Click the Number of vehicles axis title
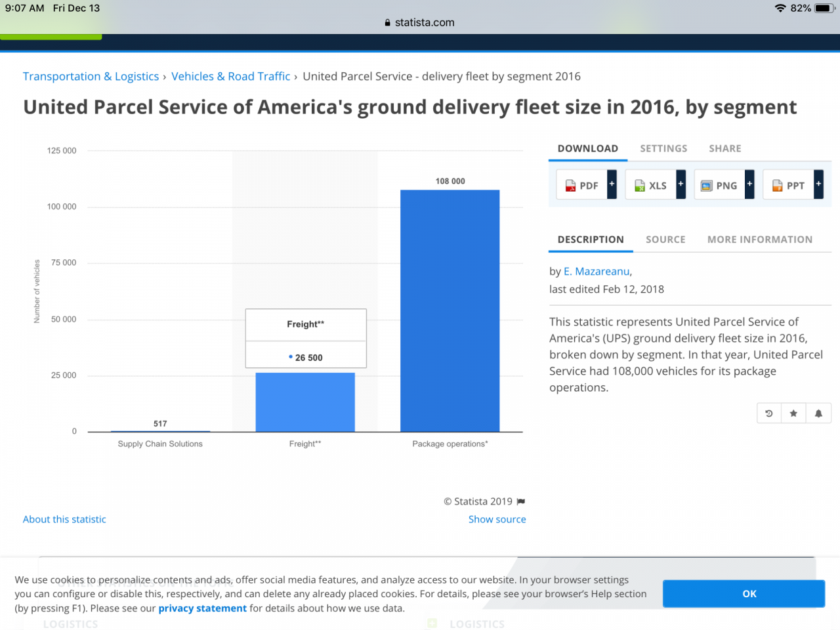This screenshot has width=840, height=630. click(x=37, y=291)
